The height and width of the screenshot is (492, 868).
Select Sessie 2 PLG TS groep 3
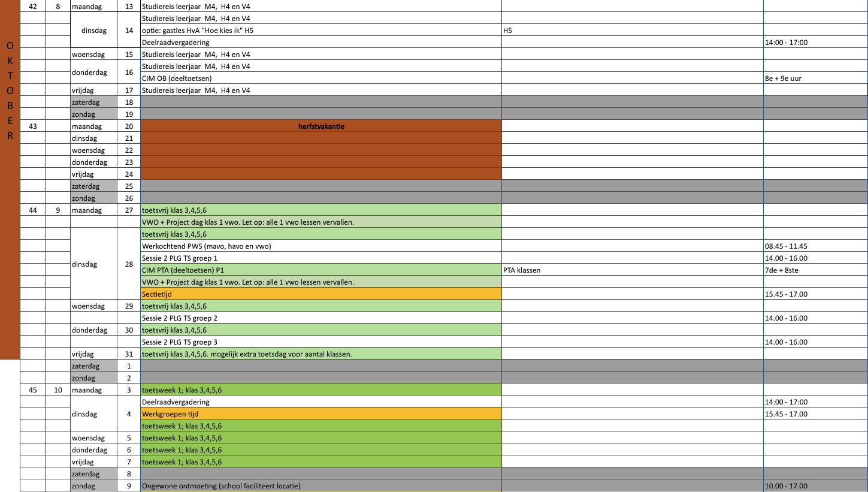(x=321, y=342)
